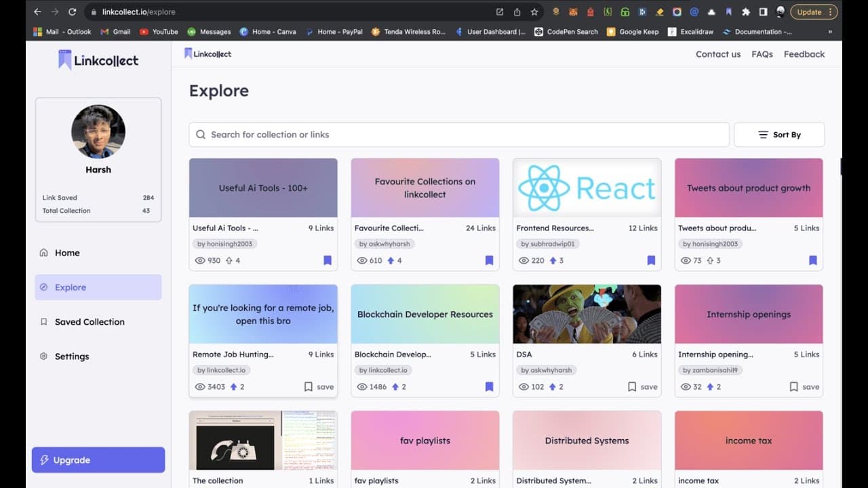
Task: Upvote the Tweets about product growth card
Action: tap(710, 260)
